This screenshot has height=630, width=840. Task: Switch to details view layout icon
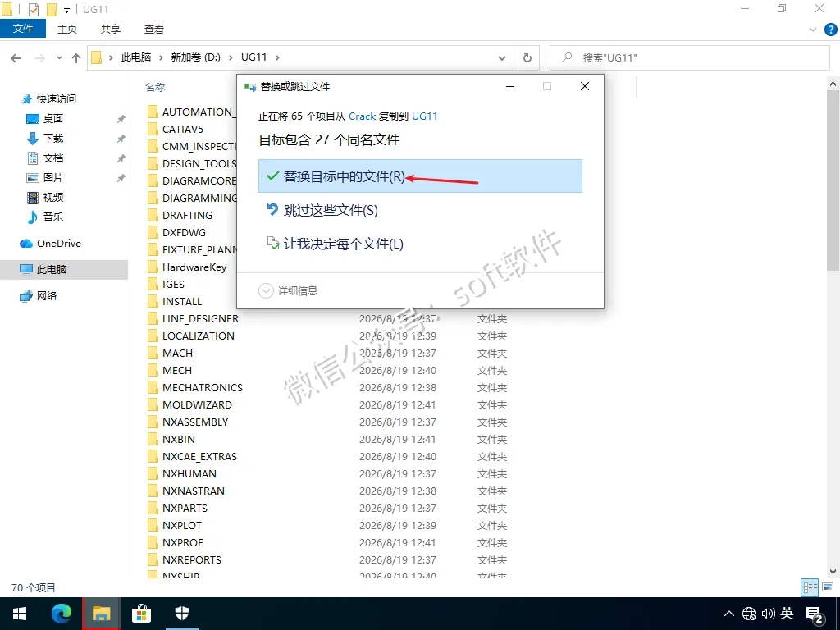(810, 587)
